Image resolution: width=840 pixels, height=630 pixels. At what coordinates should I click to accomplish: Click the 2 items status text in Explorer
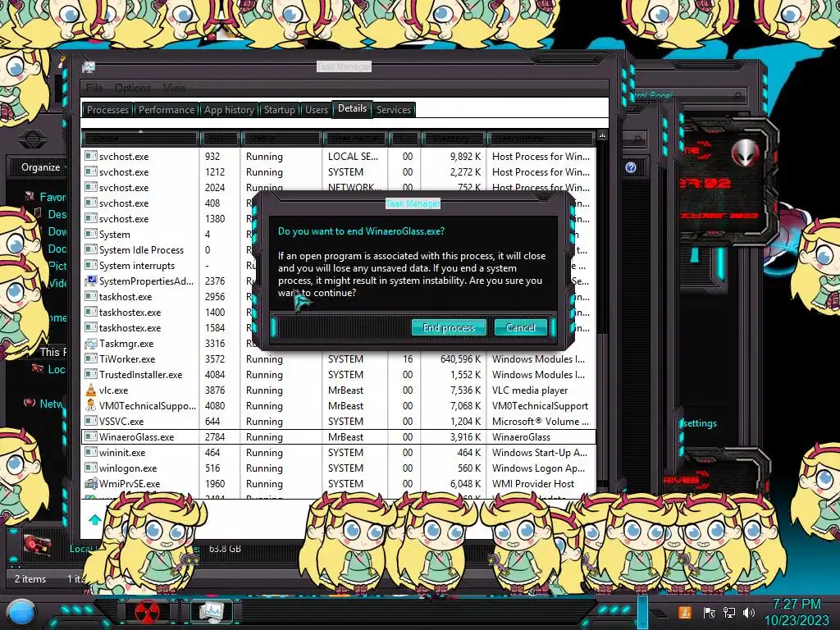pyautogui.click(x=30, y=578)
